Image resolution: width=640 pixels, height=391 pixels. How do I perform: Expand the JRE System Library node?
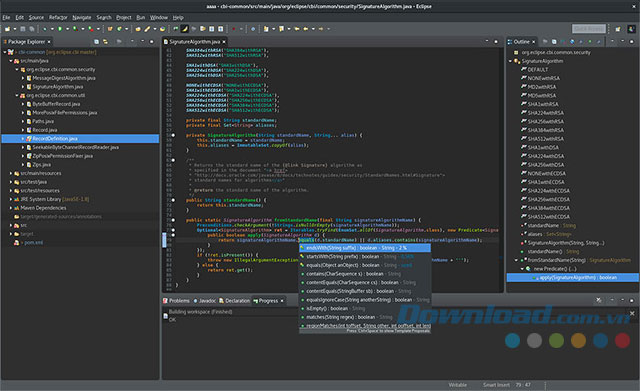pyautogui.click(x=11, y=200)
